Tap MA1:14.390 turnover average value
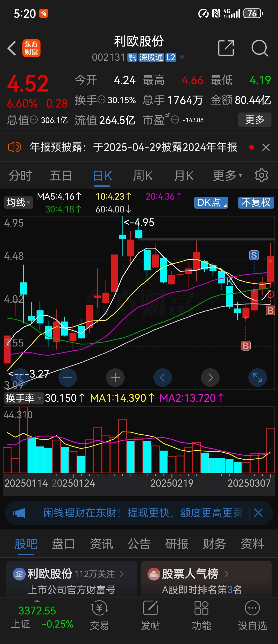Viewport: 278px width, 644px height. tap(122, 398)
